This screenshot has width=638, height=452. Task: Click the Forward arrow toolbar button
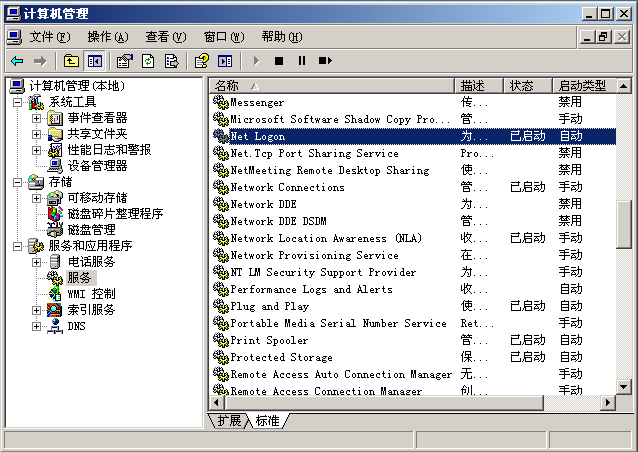click(x=40, y=61)
